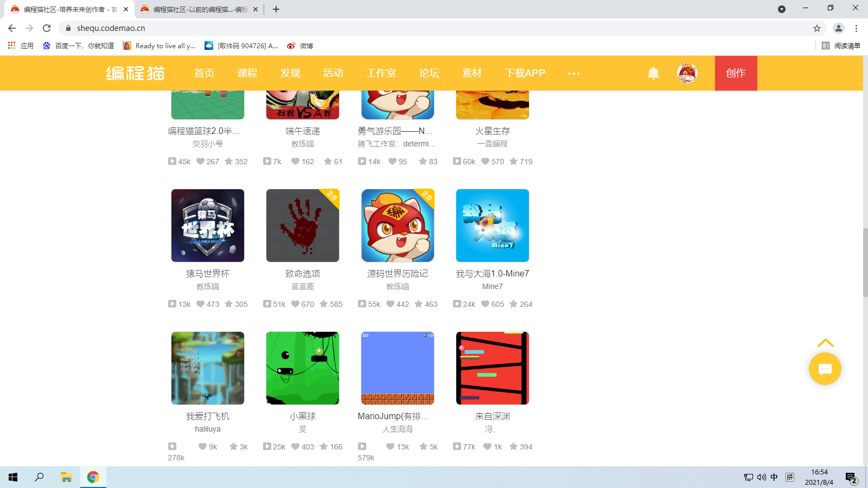Viewport: 868px width, 488px height.
Task: Click the author 人生海海
Action: (x=398, y=429)
